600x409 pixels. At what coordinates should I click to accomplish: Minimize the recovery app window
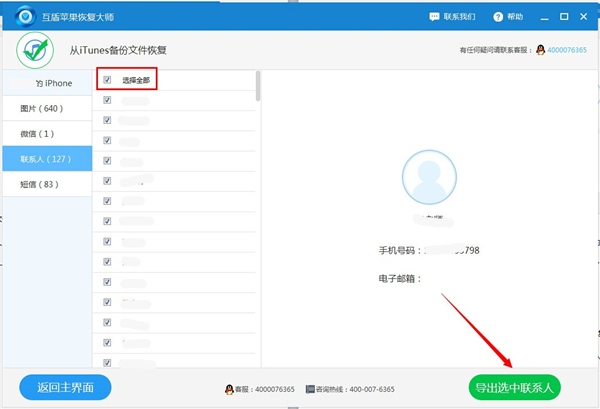click(x=545, y=17)
